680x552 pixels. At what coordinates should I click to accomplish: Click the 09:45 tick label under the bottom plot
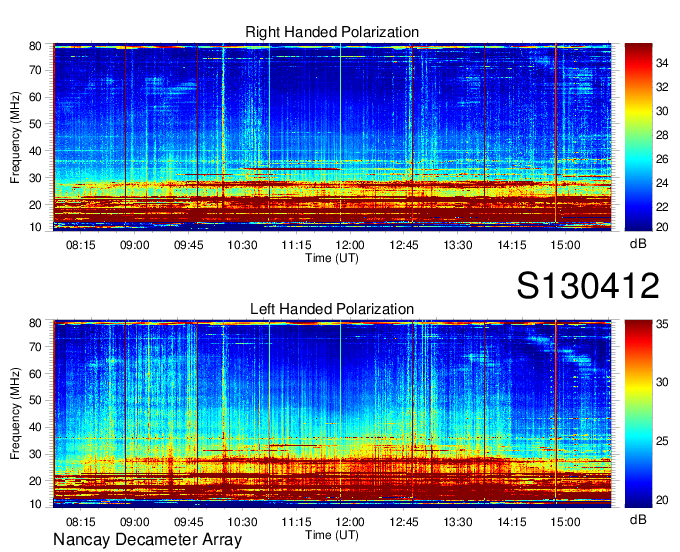pyautogui.click(x=189, y=522)
